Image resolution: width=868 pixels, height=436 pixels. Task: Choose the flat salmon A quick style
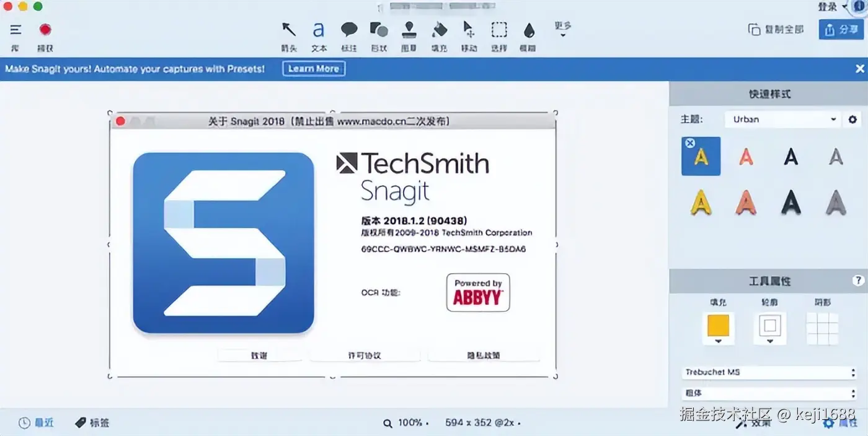746,157
